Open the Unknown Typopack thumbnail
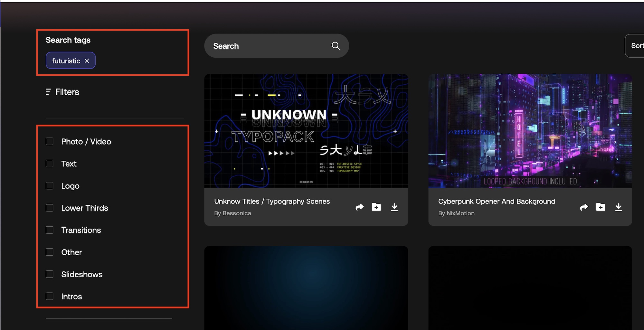Image resolution: width=644 pixels, height=330 pixels. (306, 131)
